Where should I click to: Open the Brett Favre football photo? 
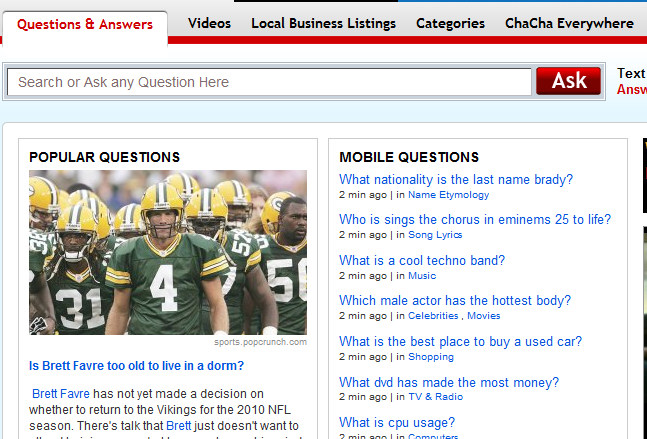click(168, 252)
